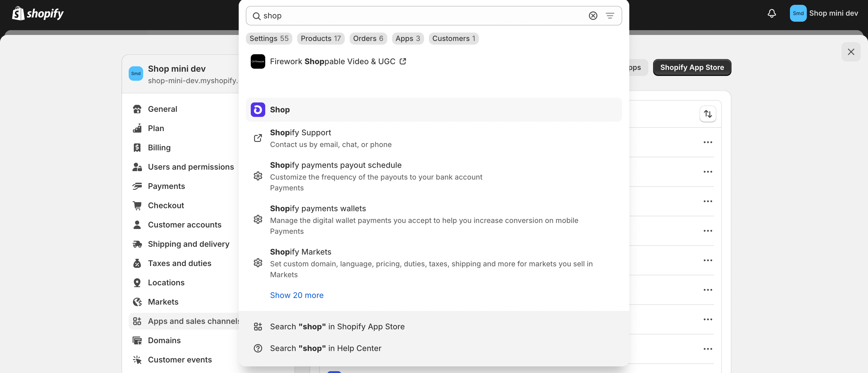This screenshot has height=373, width=868.
Task: Open the notifications bell
Action: click(772, 14)
